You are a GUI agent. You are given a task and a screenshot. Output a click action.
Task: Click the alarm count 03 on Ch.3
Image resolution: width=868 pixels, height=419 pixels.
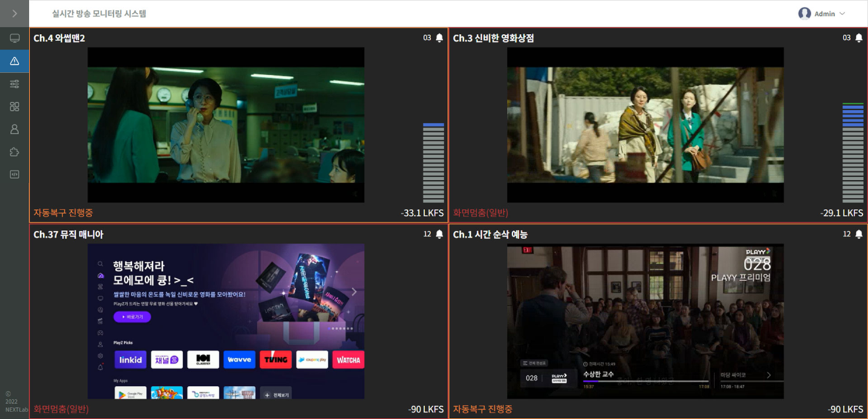(x=846, y=38)
